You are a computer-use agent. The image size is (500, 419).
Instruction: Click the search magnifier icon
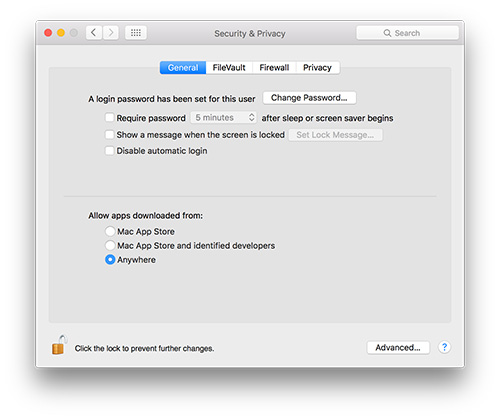click(x=387, y=33)
